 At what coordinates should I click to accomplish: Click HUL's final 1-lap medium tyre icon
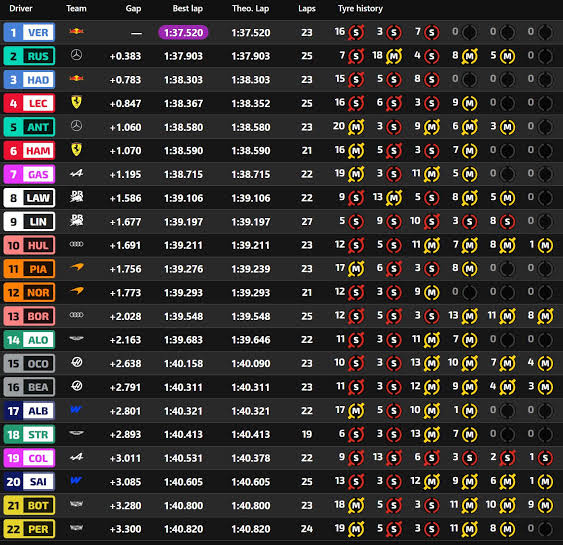pos(545,246)
